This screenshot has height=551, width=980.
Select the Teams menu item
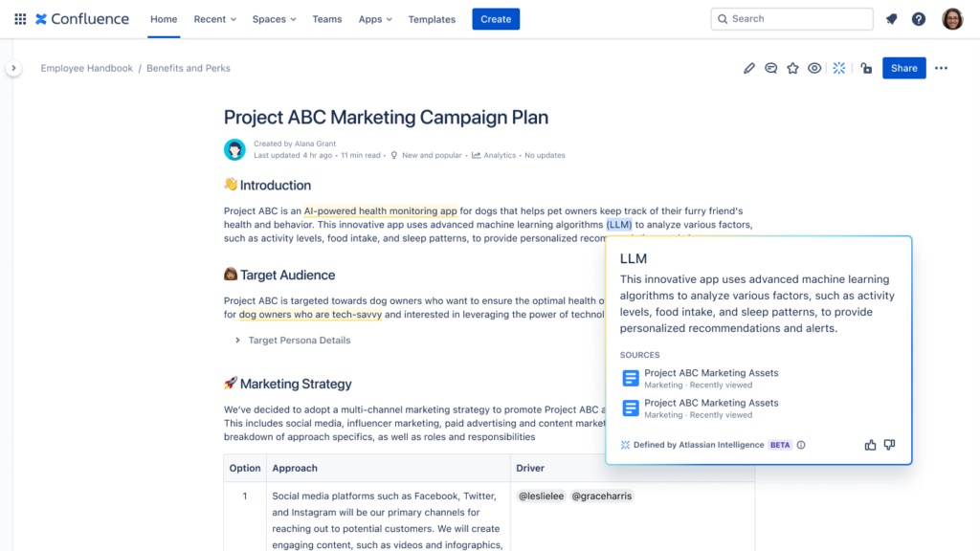pyautogui.click(x=326, y=18)
